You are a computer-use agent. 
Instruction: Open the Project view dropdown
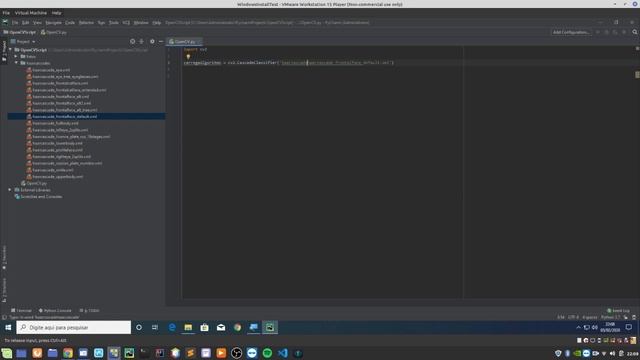[x=23, y=42]
